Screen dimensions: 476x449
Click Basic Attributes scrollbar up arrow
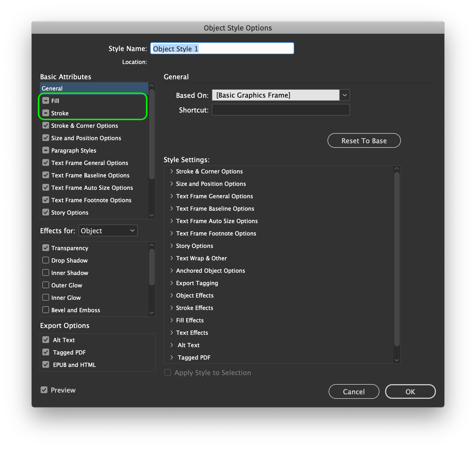coord(152,85)
